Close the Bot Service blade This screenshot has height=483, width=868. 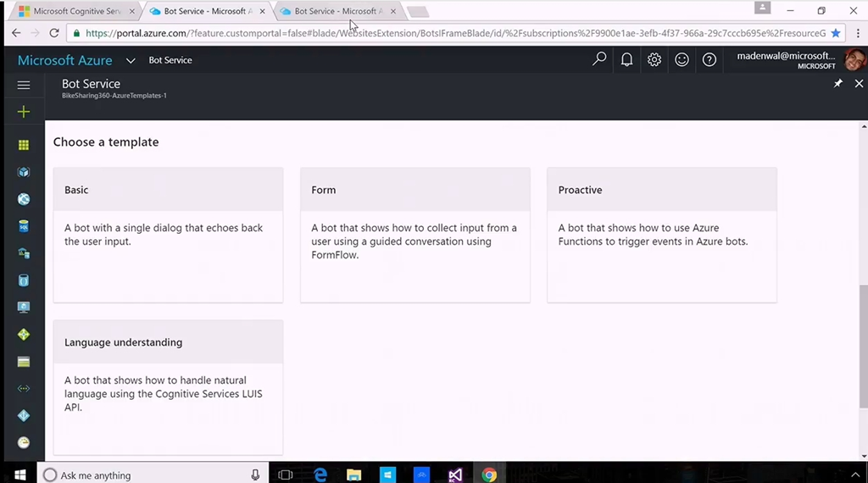859,84
